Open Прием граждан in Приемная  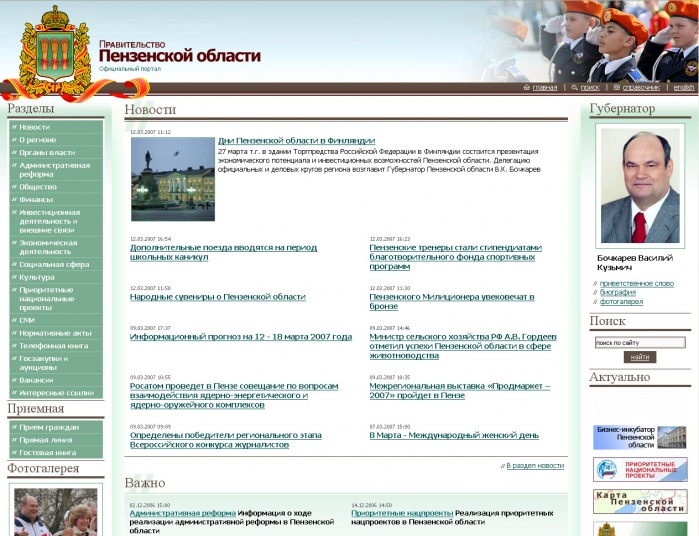56,427
